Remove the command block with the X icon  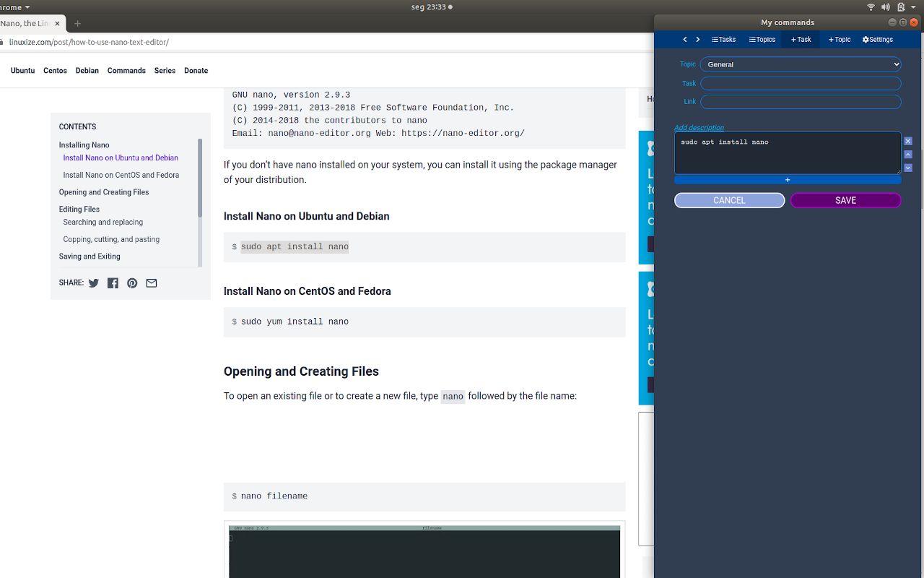[x=908, y=141]
